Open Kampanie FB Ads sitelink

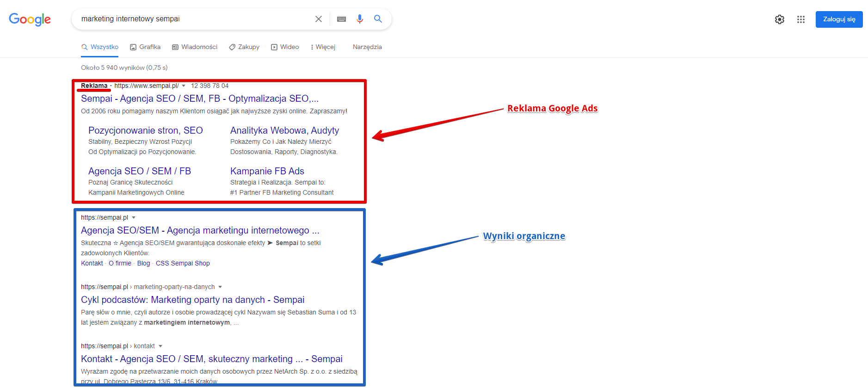pyautogui.click(x=267, y=171)
